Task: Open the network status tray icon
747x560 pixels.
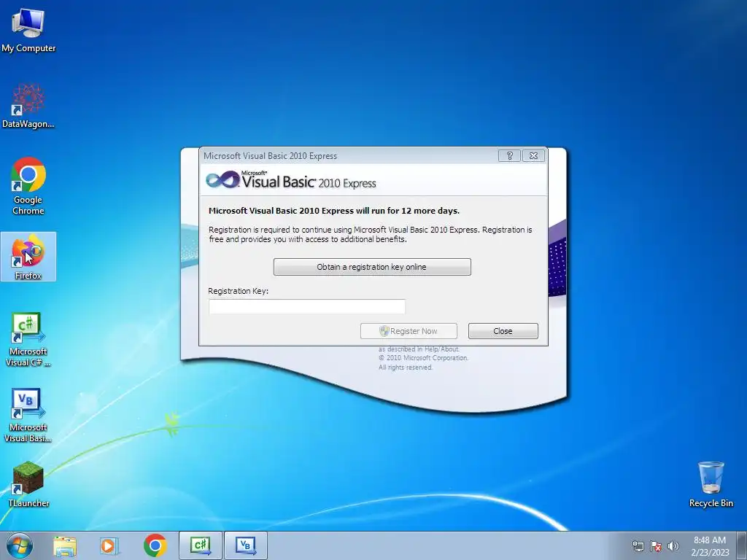Action: [x=638, y=546]
